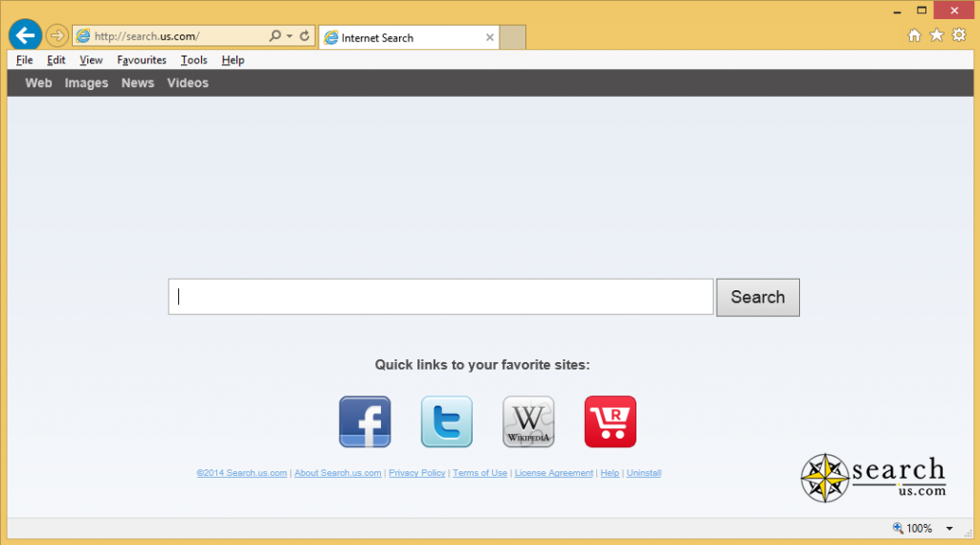Viewport: 980px width, 545px height.
Task: Minimize the browser window
Action: click(898, 11)
